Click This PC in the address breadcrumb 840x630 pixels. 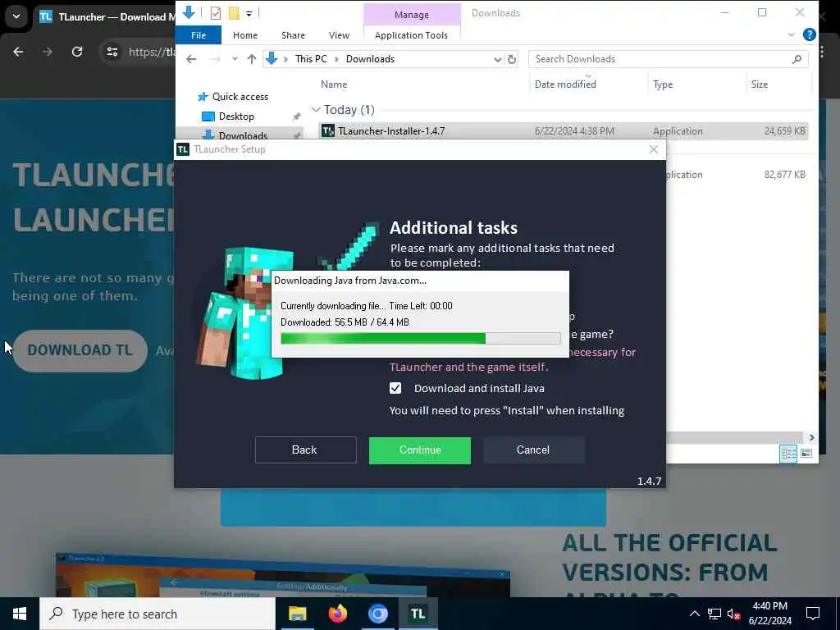tap(311, 59)
